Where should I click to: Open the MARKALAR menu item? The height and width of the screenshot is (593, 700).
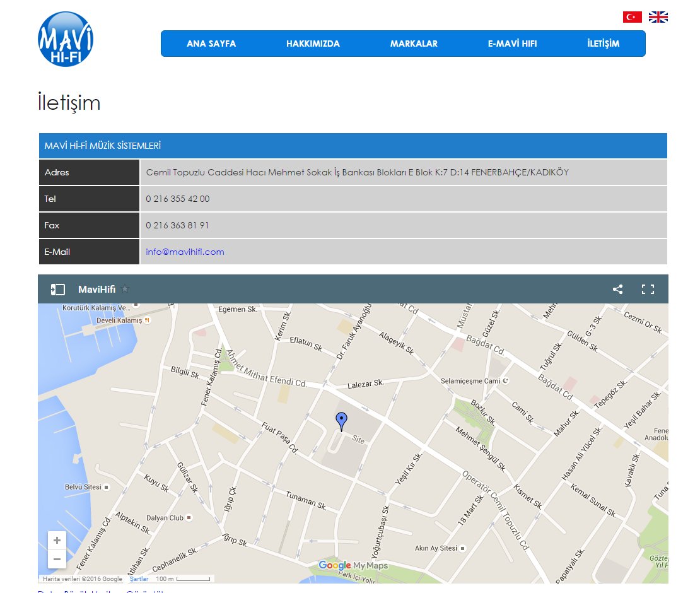[x=414, y=44]
